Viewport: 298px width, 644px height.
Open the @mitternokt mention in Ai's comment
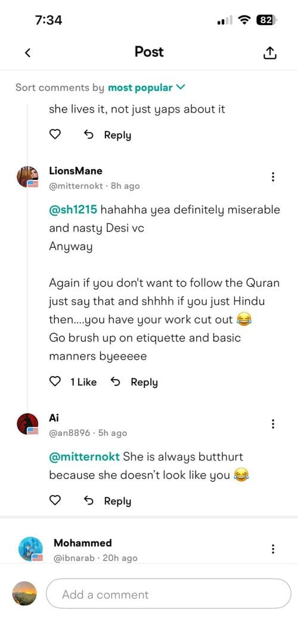click(x=85, y=457)
